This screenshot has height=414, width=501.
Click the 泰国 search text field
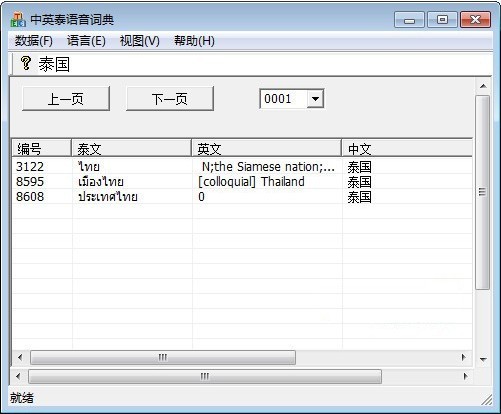pyautogui.click(x=263, y=64)
